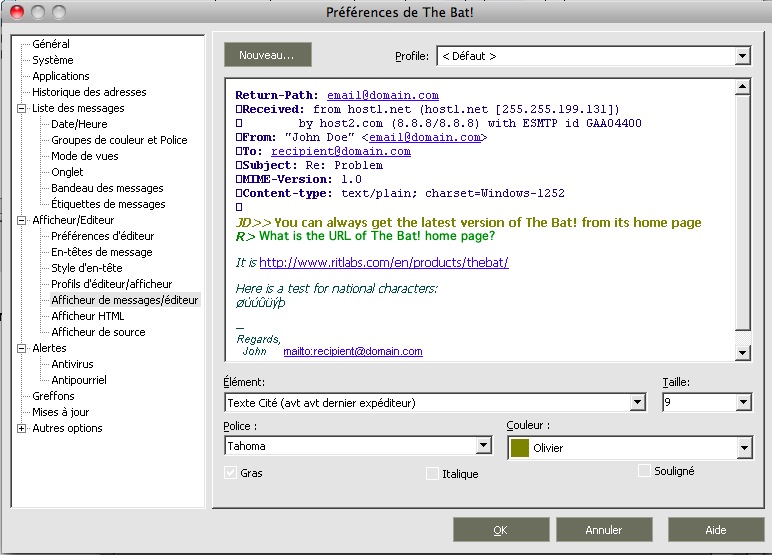Click the Nouveau... button

[x=267, y=54]
